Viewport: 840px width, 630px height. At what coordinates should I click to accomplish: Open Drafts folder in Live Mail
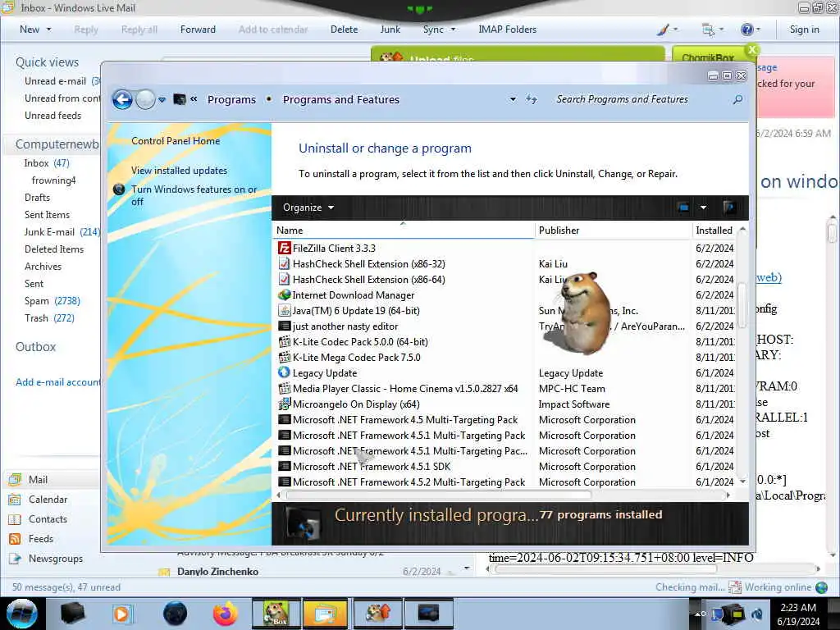37,198
